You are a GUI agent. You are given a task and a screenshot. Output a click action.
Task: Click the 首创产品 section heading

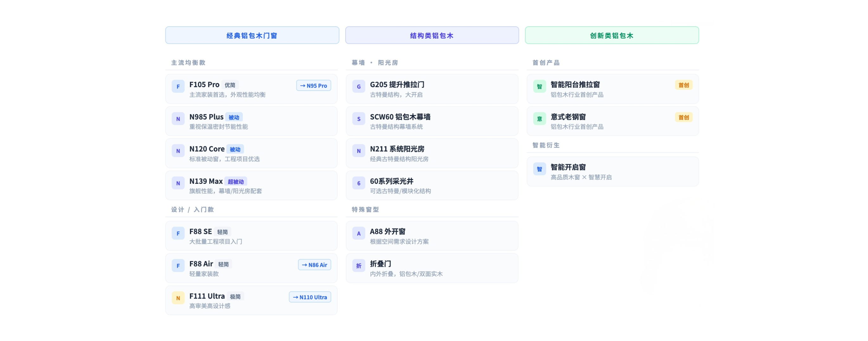pyautogui.click(x=546, y=63)
